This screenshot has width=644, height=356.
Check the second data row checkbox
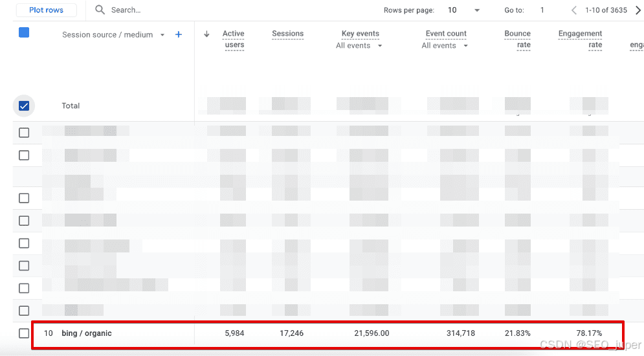click(x=24, y=155)
